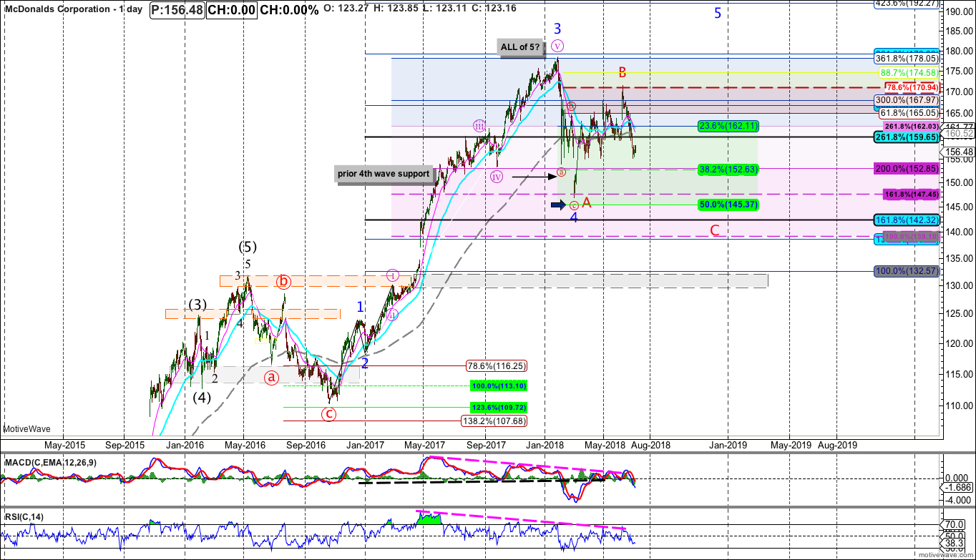The image size is (976, 560).
Task: Select the 200.0%(152.85) purple label
Action: pos(906,169)
